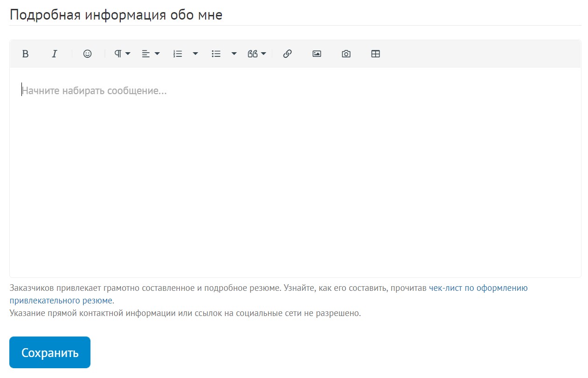Open the 'чек-лист по оформлению привлекательного резюме' link
Image resolution: width=588 pixels, height=378 pixels.
pyautogui.click(x=269, y=294)
